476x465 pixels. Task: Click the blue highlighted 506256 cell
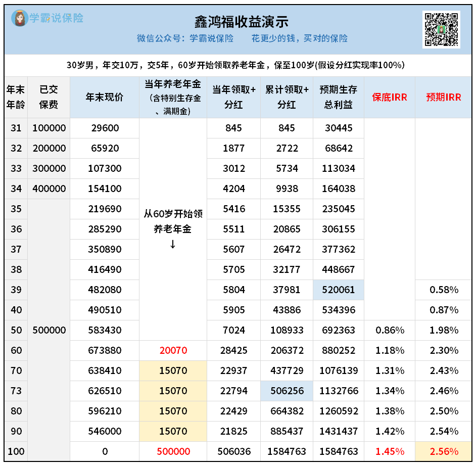point(287,391)
